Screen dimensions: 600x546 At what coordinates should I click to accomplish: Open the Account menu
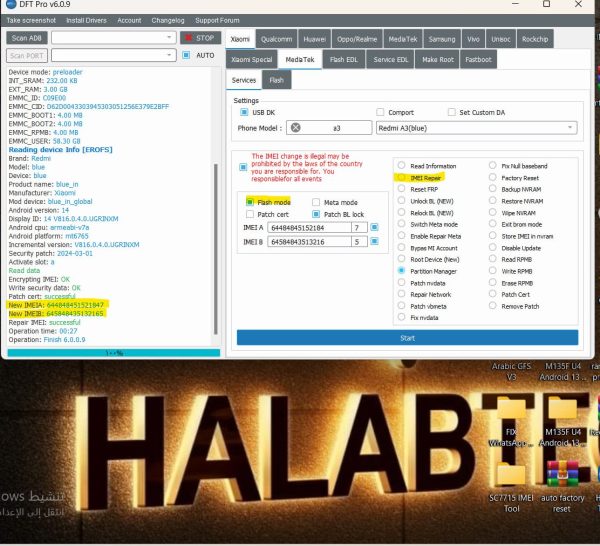point(129,20)
